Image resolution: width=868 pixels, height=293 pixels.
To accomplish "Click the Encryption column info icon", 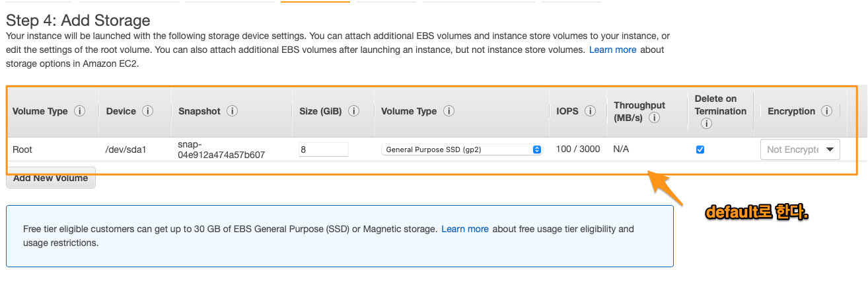I will (826, 111).
